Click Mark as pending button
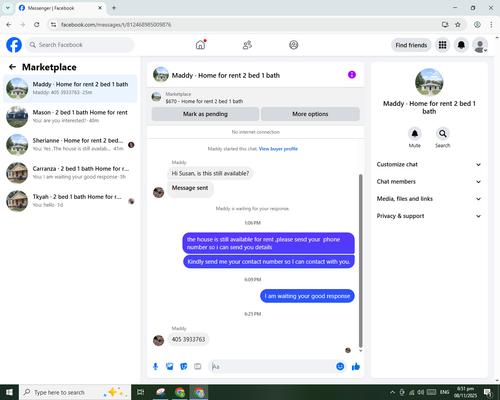 point(205,114)
